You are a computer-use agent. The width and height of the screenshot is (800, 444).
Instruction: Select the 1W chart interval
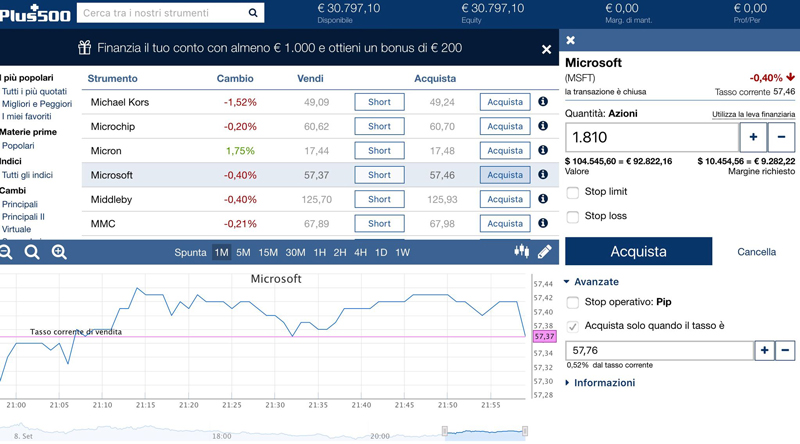[x=403, y=252]
